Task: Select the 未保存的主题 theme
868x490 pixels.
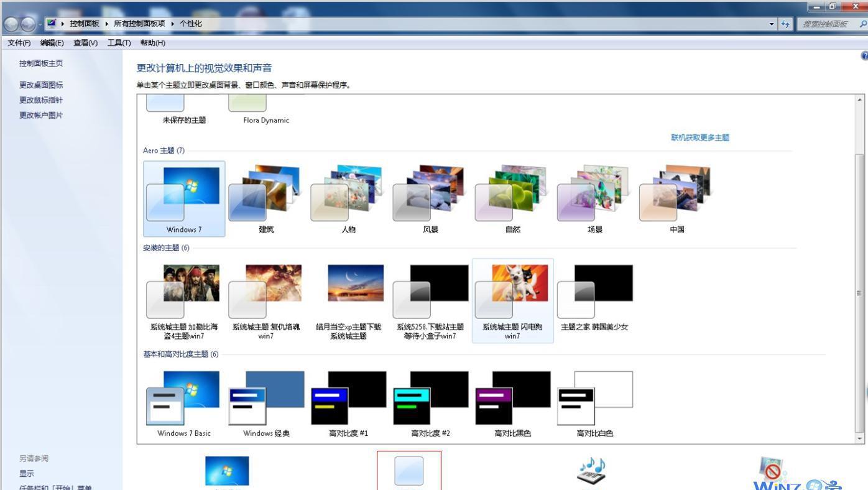Action: (x=184, y=110)
